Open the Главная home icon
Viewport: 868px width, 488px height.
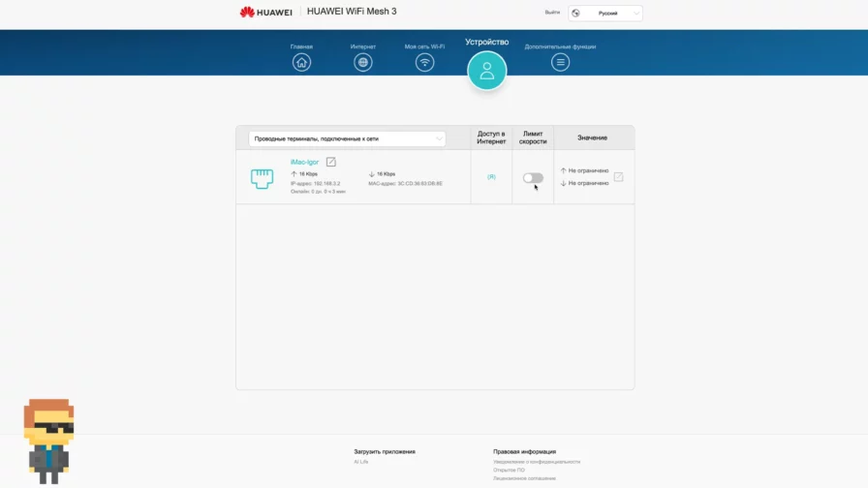[302, 62]
